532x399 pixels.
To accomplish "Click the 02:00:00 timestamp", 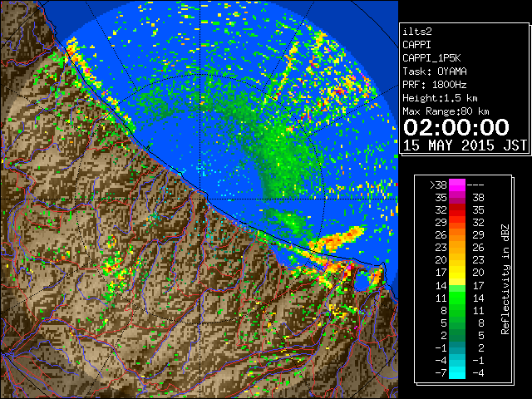I will [x=456, y=127].
